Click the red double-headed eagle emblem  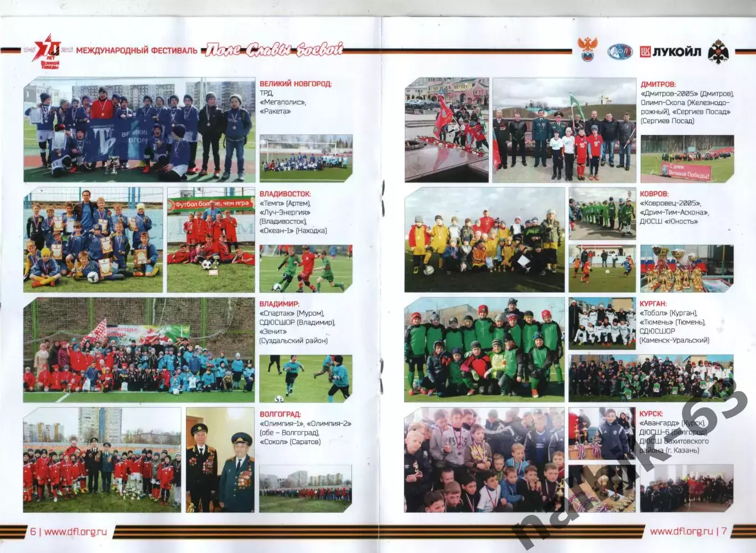point(587,50)
